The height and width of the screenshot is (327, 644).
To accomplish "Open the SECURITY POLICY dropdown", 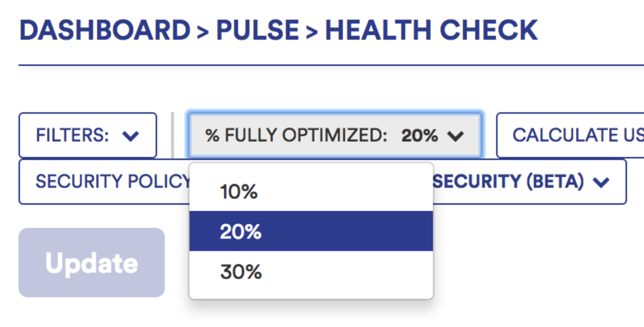I will (x=112, y=182).
